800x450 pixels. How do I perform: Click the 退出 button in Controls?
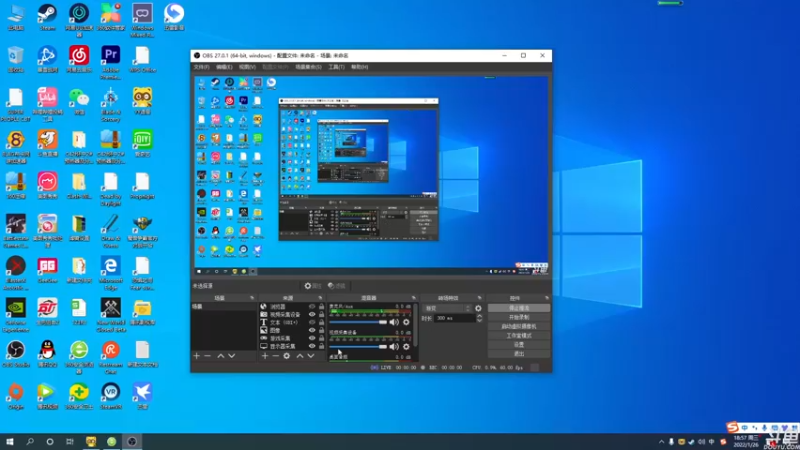click(519, 354)
